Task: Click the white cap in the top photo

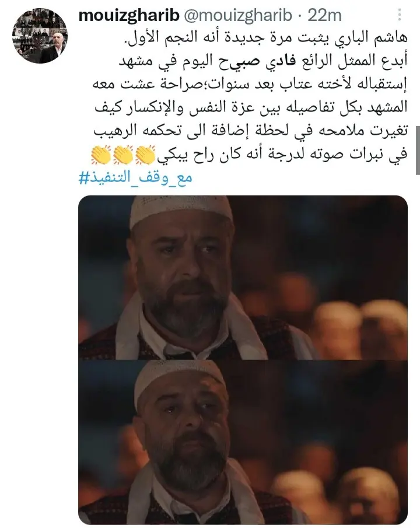Action: coord(180,211)
